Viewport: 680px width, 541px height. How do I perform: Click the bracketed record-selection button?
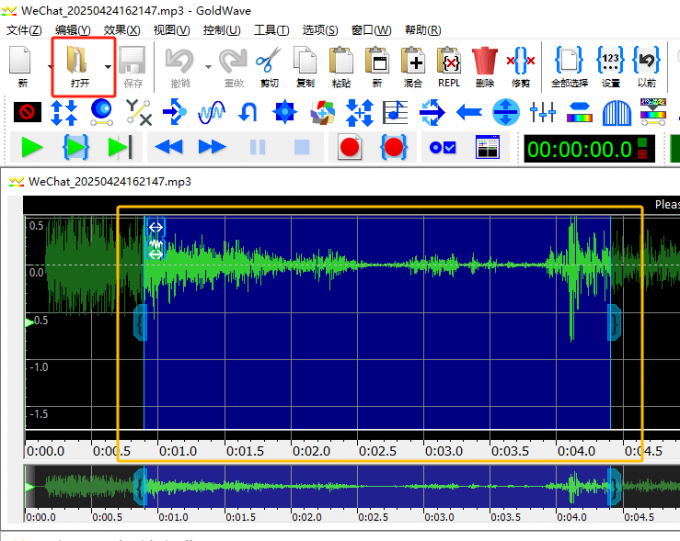coord(393,148)
